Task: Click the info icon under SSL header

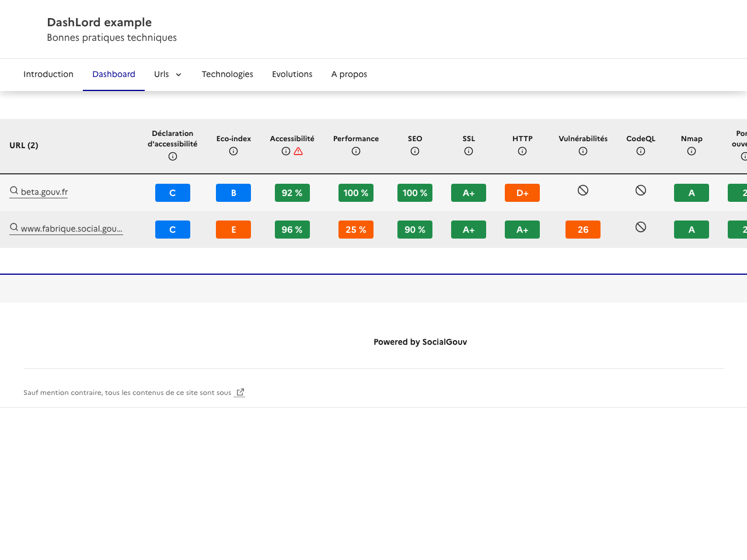Action: (469, 151)
